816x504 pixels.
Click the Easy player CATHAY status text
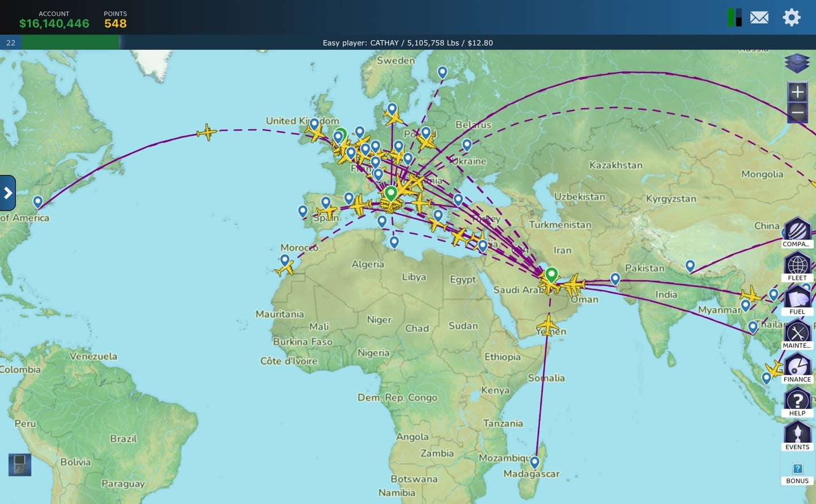point(407,42)
